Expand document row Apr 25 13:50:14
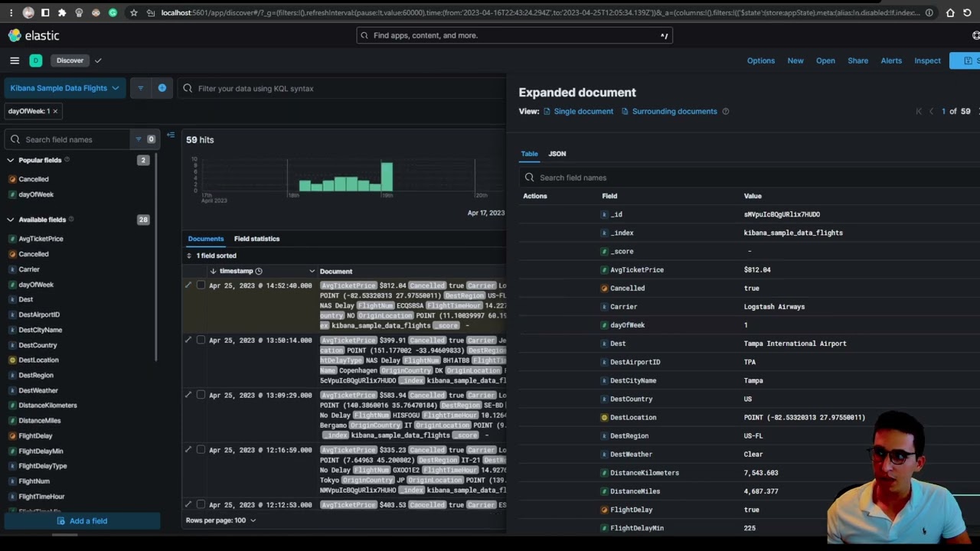980x551 pixels. point(188,340)
